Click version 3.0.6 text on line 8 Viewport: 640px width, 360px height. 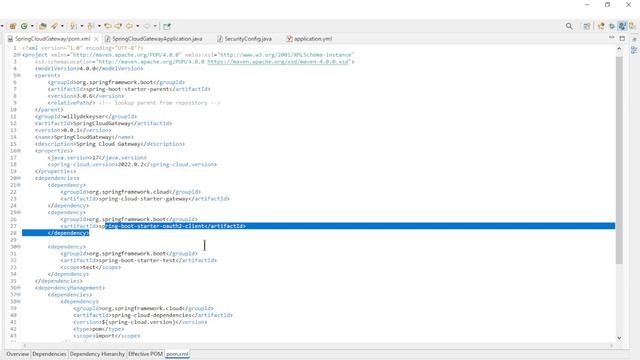tap(85, 96)
